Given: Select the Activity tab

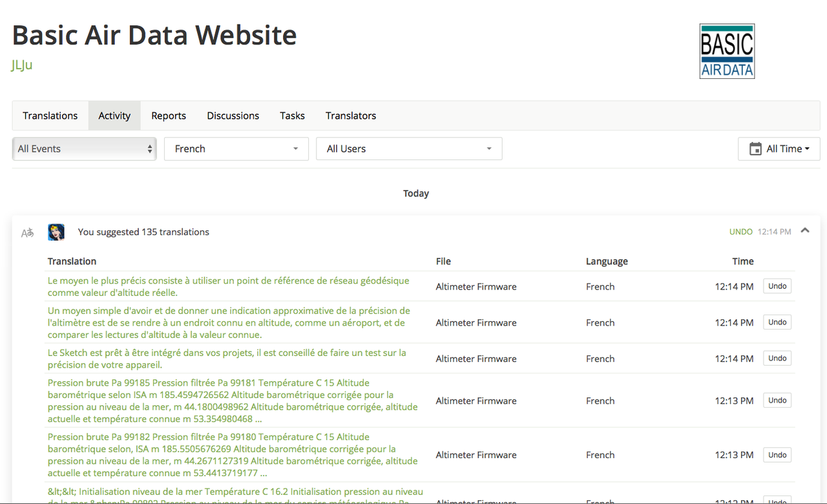Looking at the screenshot, I should pos(114,116).
